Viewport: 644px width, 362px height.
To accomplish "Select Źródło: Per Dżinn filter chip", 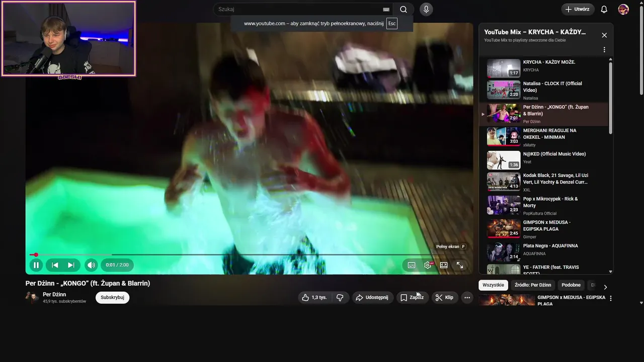I will [533, 285].
